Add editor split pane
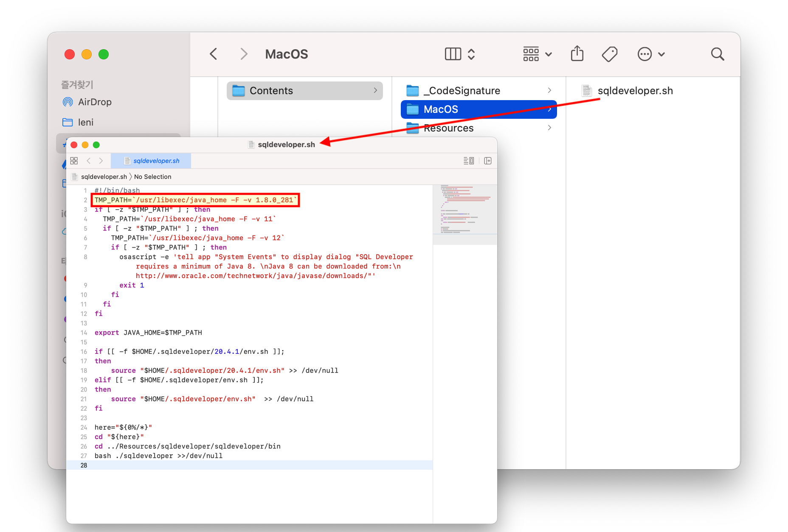This screenshot has width=788, height=532. tap(488, 161)
